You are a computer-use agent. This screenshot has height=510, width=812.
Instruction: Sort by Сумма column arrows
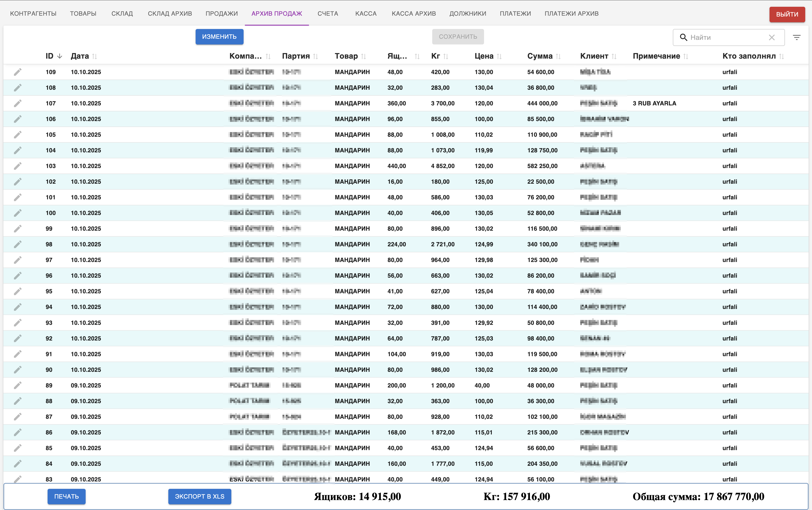(x=558, y=56)
